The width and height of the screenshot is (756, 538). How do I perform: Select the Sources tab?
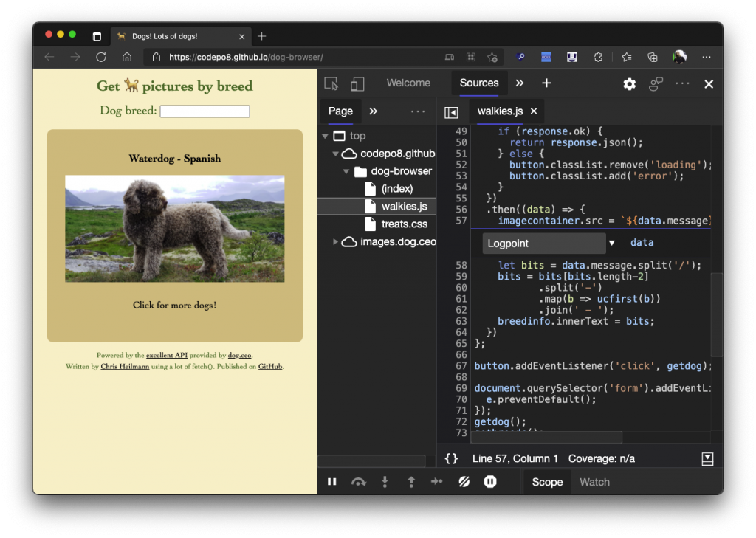478,83
